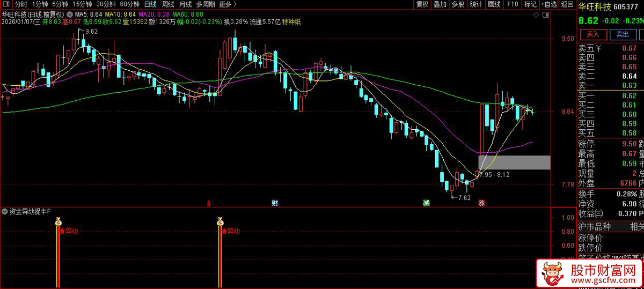The width and height of the screenshot is (644, 289).
Task: Click the 涨停 limit-up value 9.50
Action: (630, 144)
